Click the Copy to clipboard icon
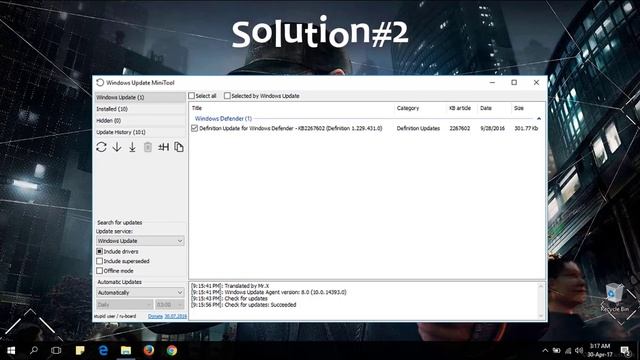This screenshot has height=360, width=640. (179, 147)
